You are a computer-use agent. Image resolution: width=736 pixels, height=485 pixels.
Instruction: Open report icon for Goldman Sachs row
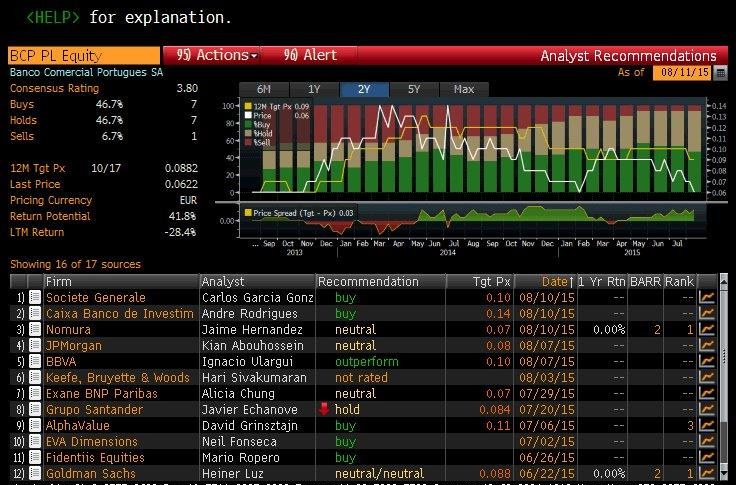pos(35,473)
